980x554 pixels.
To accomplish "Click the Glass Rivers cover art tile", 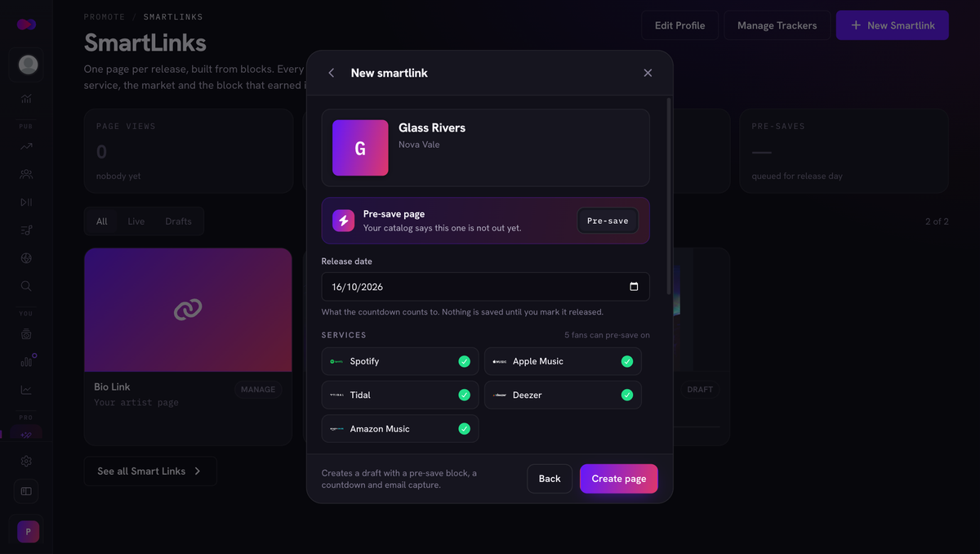I will point(360,148).
